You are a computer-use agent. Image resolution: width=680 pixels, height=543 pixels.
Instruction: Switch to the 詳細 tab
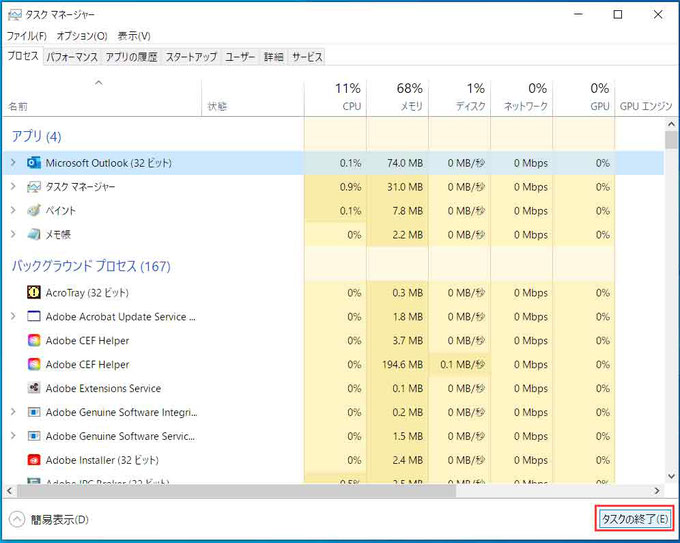click(274, 57)
